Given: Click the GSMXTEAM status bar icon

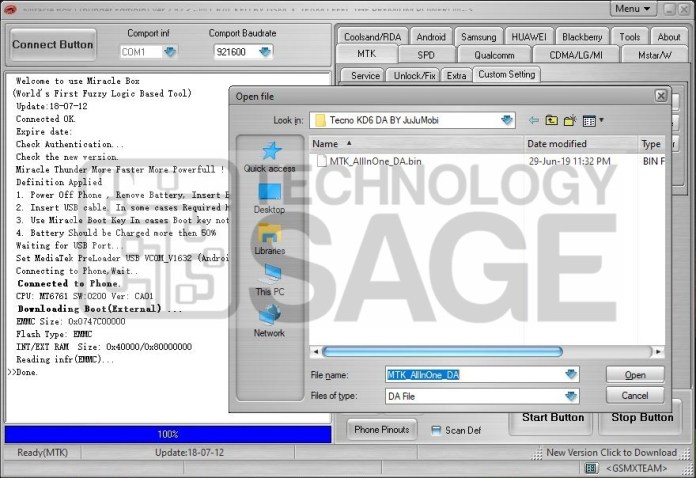Looking at the screenshot, I should [591, 468].
